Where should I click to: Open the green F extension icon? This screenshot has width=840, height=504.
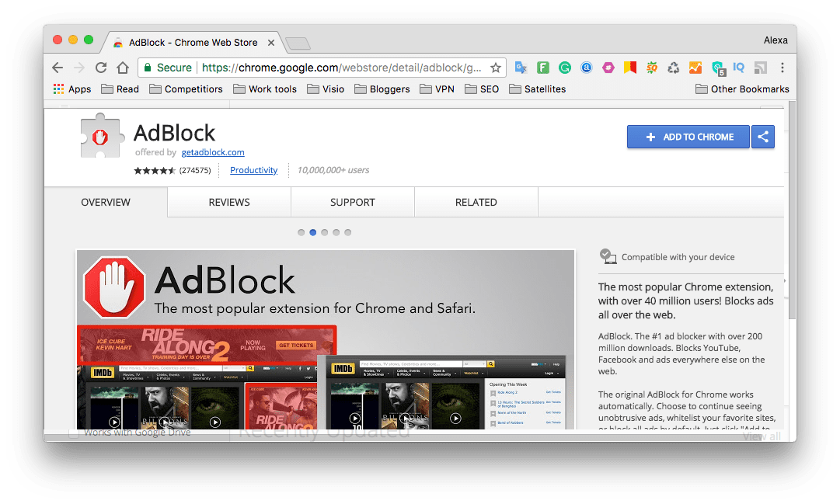[x=542, y=68]
